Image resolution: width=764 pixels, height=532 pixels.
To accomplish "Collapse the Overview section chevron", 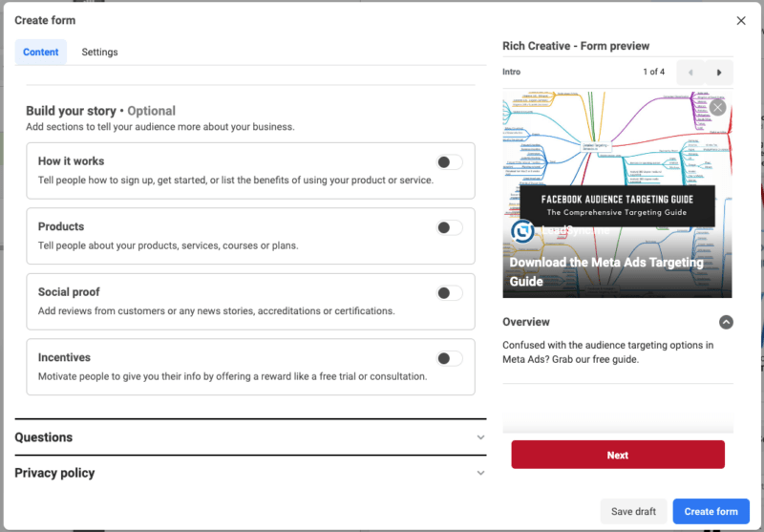I will pos(726,323).
